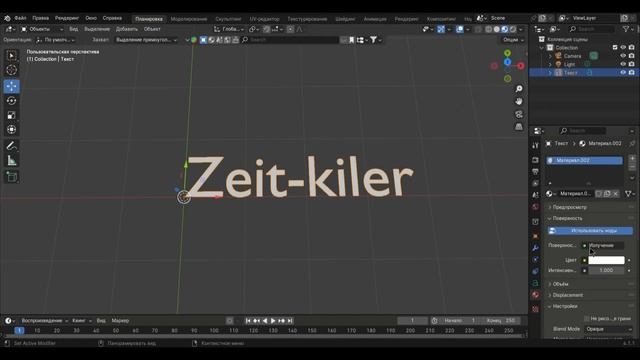Pick the Scale tool

coord(11,115)
